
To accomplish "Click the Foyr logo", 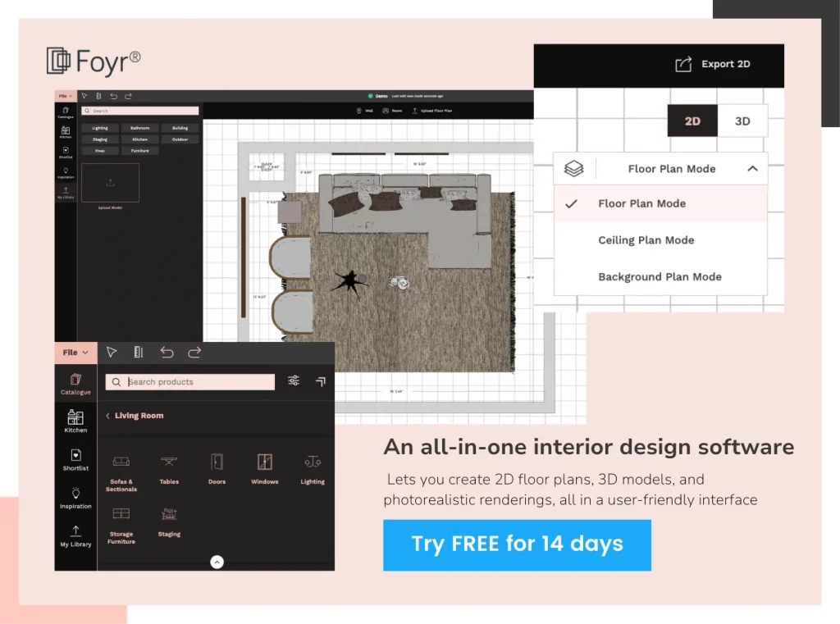I will [94, 61].
